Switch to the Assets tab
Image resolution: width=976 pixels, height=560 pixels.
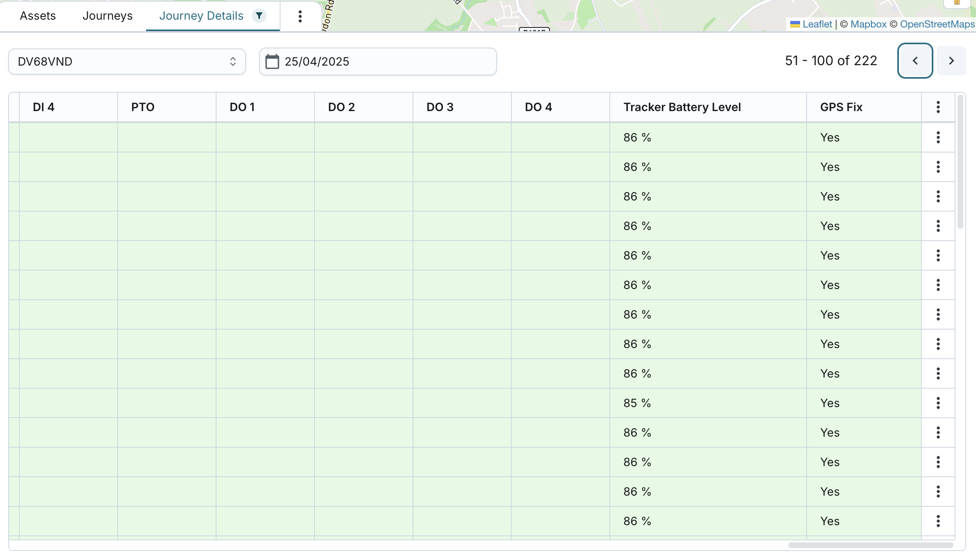[x=38, y=16]
